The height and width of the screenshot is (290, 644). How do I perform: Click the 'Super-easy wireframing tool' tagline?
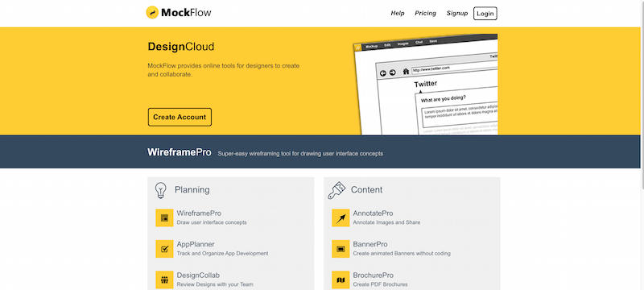300,154
